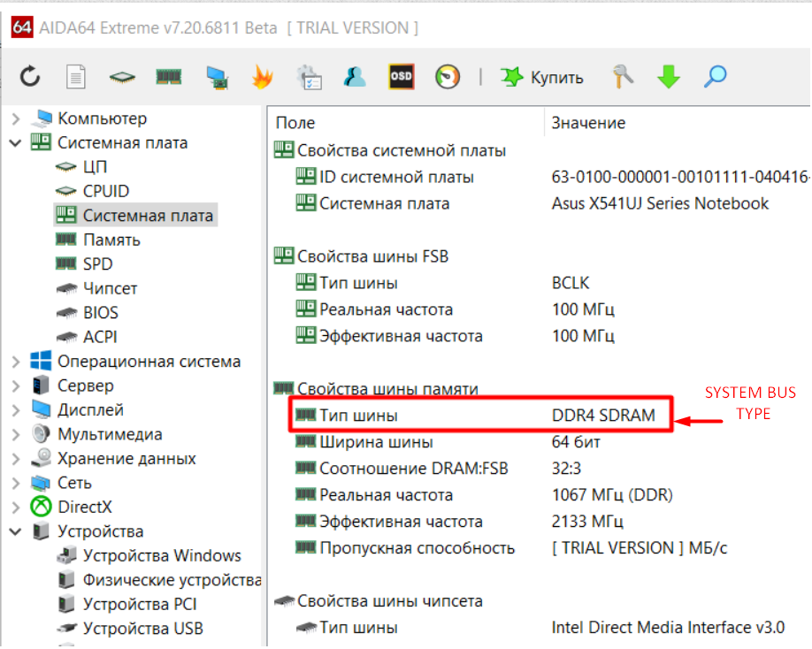This screenshot has width=812, height=649.
Task: Open search with the magnifier icon
Action: (716, 77)
